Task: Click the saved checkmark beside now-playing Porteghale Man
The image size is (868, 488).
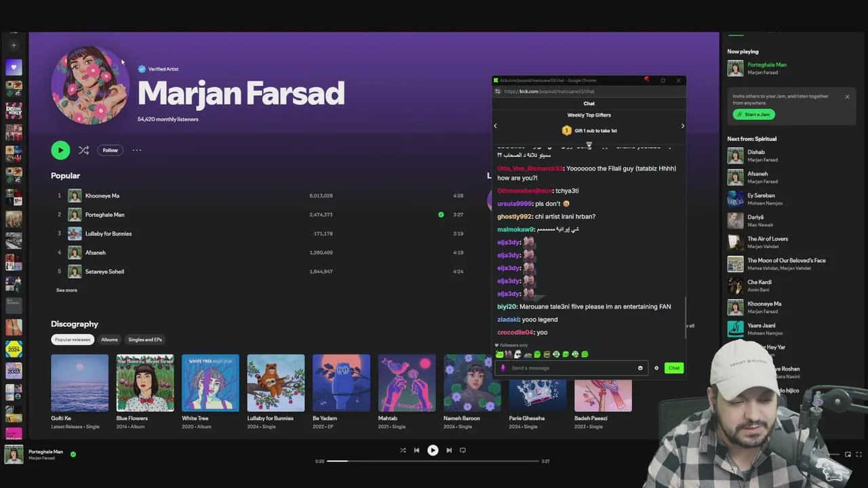Action: click(73, 454)
